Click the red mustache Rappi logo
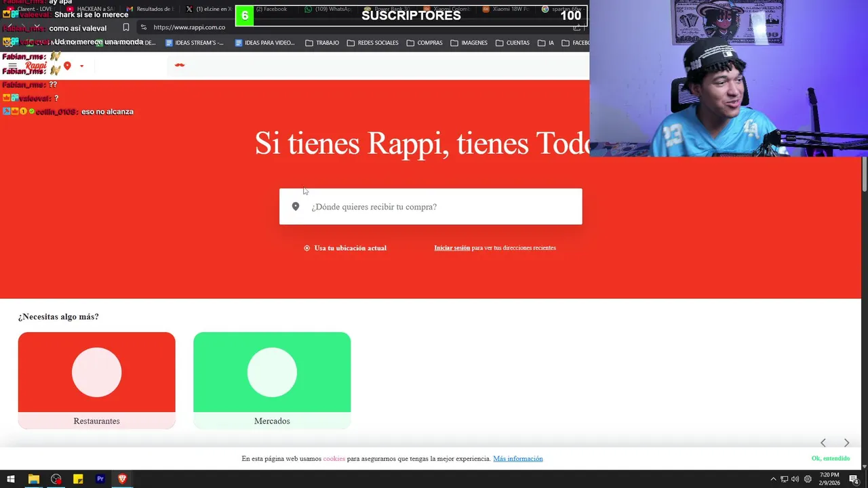The height and width of the screenshot is (488, 868). 180,65
